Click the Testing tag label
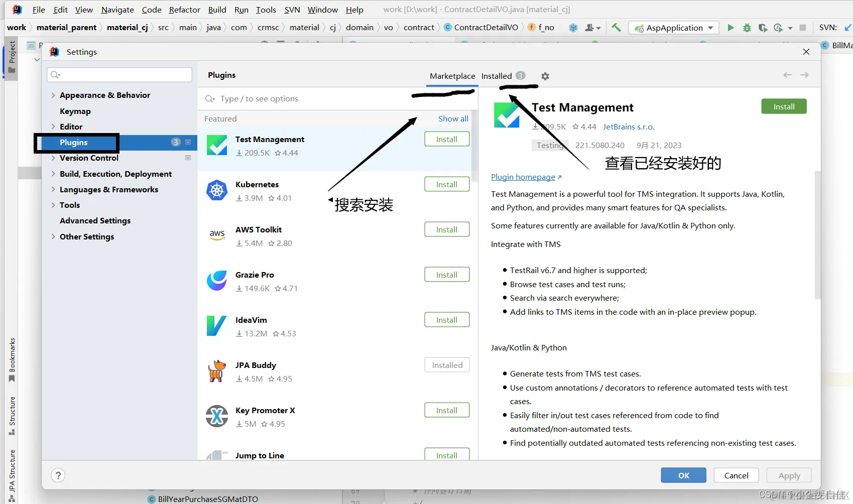The width and height of the screenshot is (853, 504). tap(550, 145)
